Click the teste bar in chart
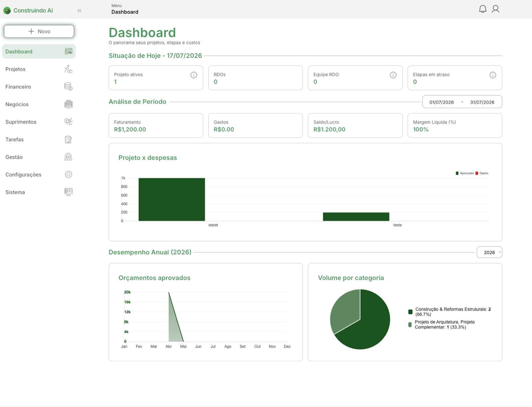This screenshot has width=532, height=407. click(x=356, y=217)
